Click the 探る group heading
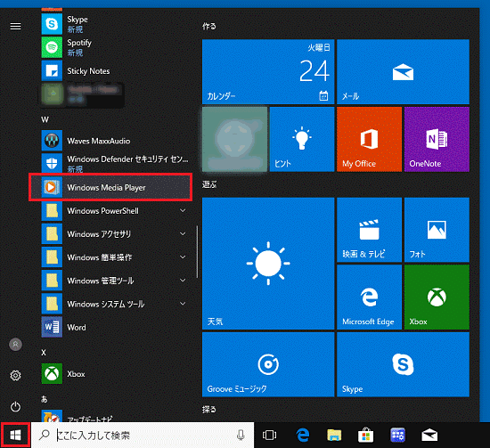The height and width of the screenshot is (448, 490). (208, 409)
